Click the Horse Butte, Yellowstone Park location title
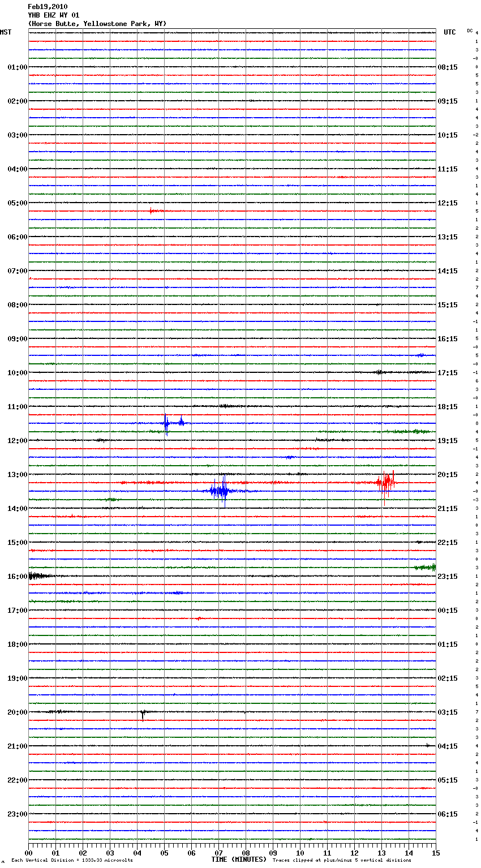 (97, 24)
